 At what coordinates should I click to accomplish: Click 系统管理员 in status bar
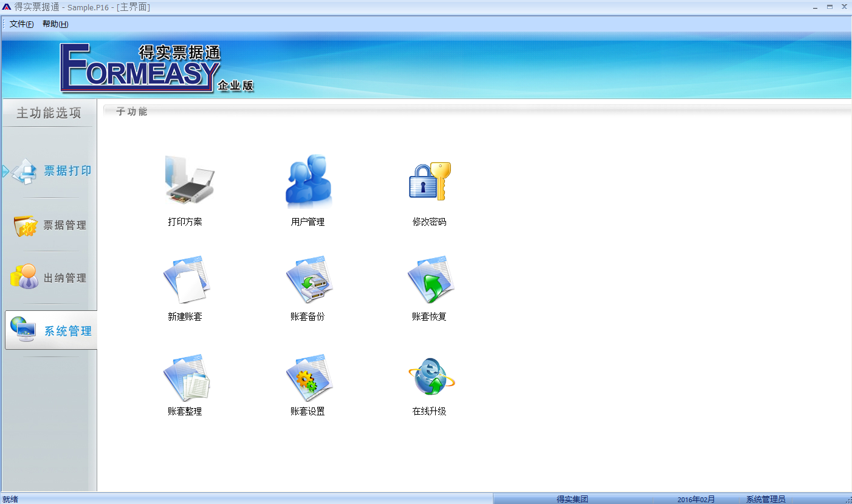click(x=766, y=499)
